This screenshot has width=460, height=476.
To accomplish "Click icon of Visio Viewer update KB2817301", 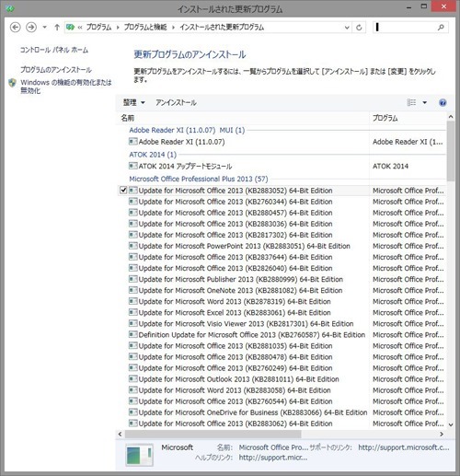I will 132,323.
